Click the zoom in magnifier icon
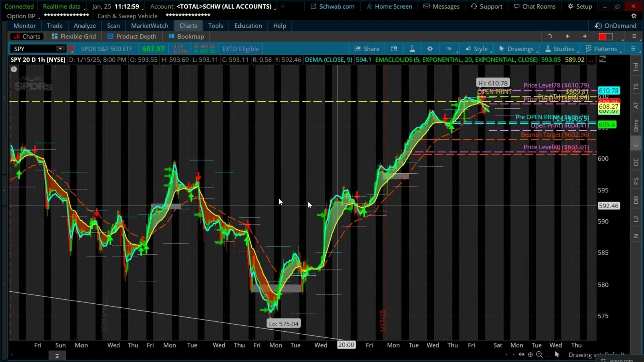Image resolution: width=644 pixels, height=362 pixels. coord(539,355)
